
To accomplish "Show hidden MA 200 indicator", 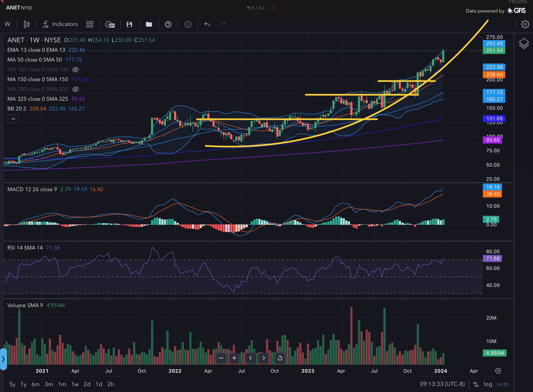I will tap(75, 89).
